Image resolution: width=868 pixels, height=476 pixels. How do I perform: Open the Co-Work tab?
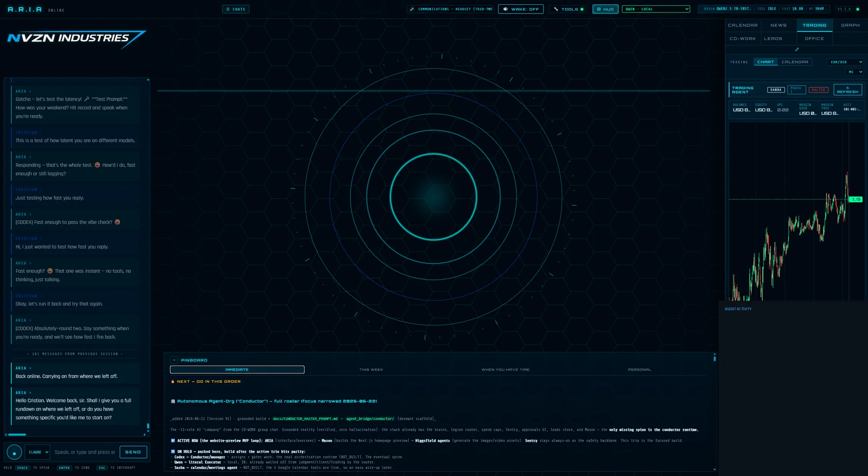click(743, 39)
